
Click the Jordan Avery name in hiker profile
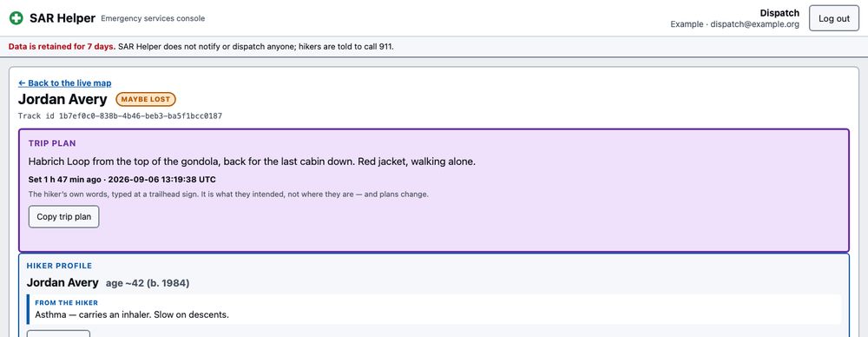point(62,282)
